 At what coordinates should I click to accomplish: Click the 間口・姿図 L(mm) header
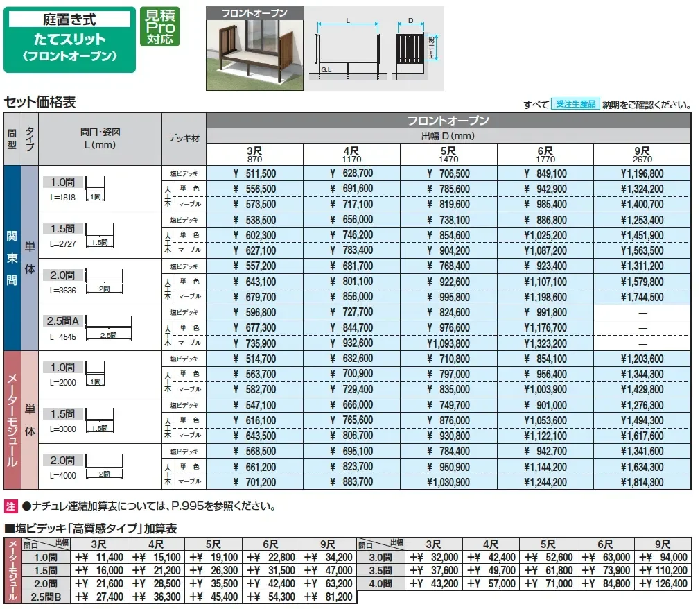click(x=100, y=139)
